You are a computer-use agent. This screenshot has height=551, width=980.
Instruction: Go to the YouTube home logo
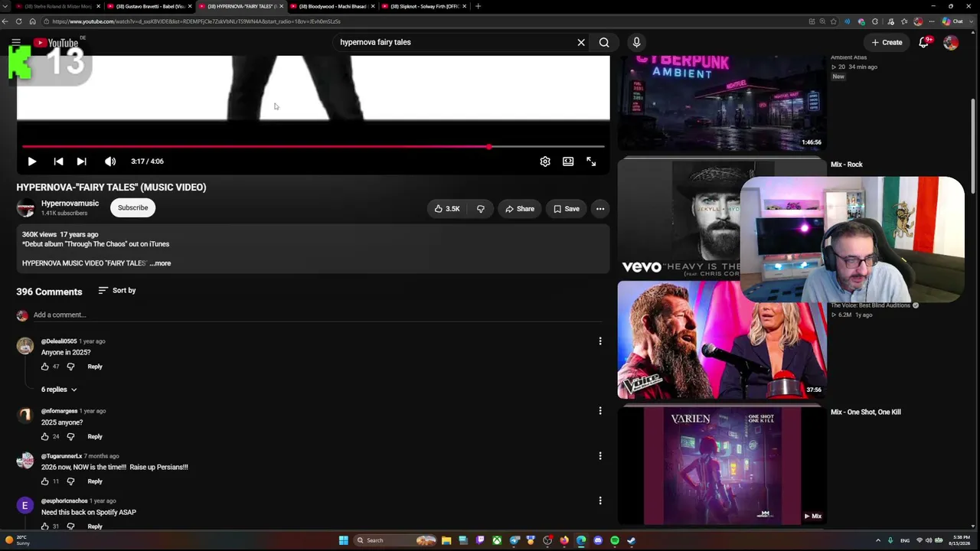(x=56, y=43)
